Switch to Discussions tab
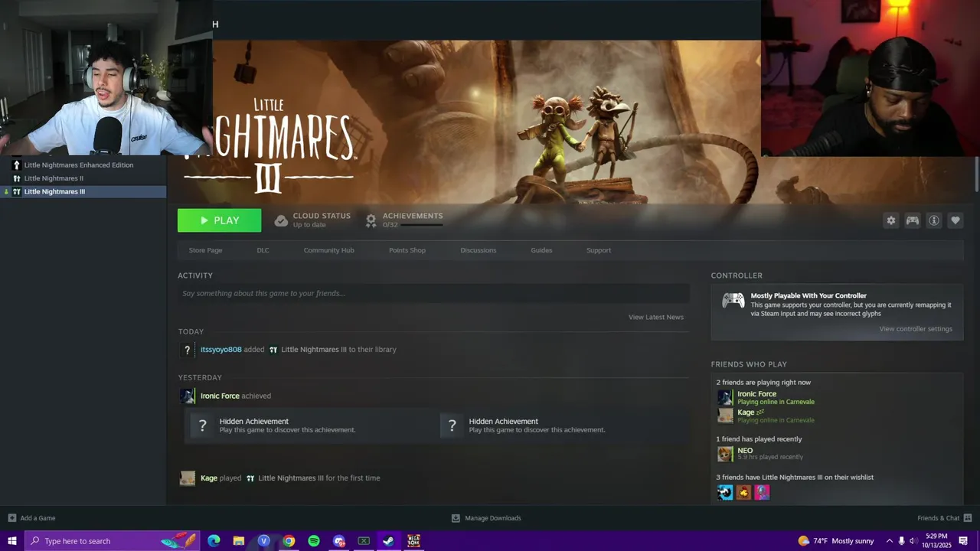The image size is (980, 551). click(478, 250)
